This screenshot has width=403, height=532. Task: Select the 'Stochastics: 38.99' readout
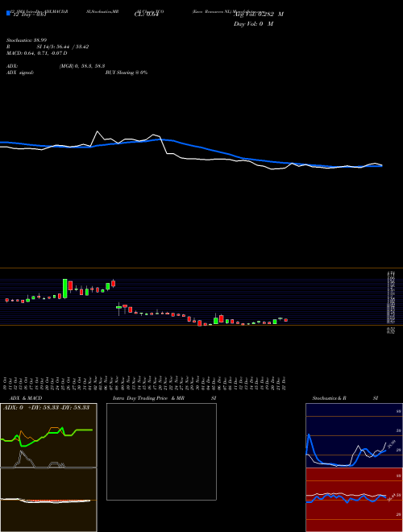point(27,40)
